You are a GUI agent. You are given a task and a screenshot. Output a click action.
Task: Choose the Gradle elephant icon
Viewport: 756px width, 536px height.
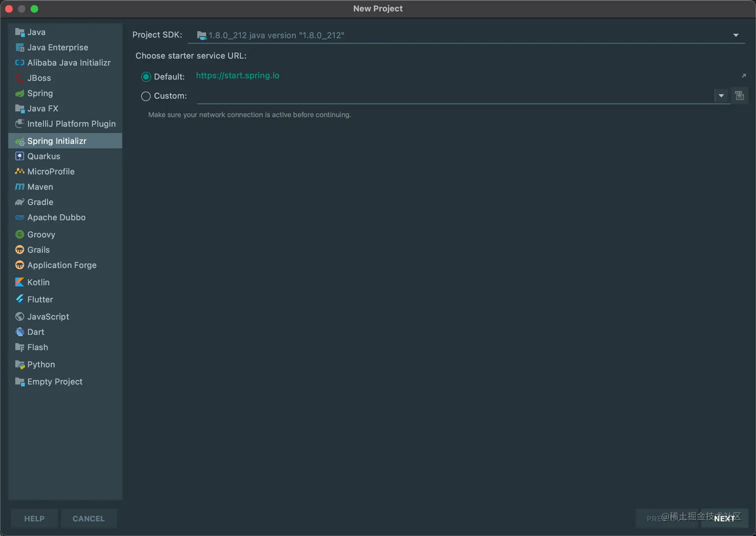click(20, 202)
